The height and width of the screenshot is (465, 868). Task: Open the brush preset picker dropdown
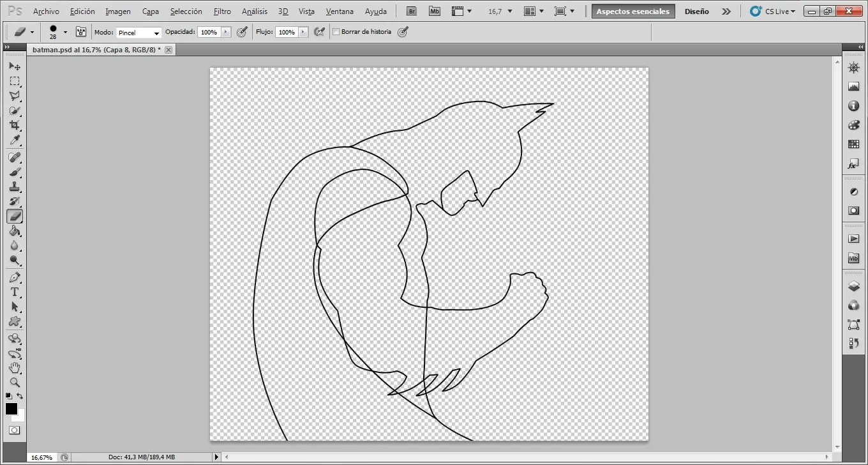[x=65, y=32]
